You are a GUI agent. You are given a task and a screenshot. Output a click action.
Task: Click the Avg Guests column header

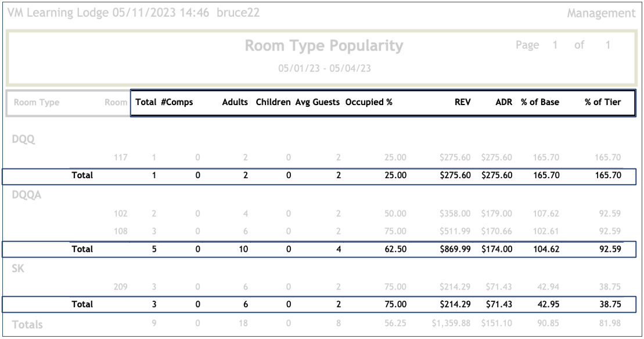click(x=318, y=102)
